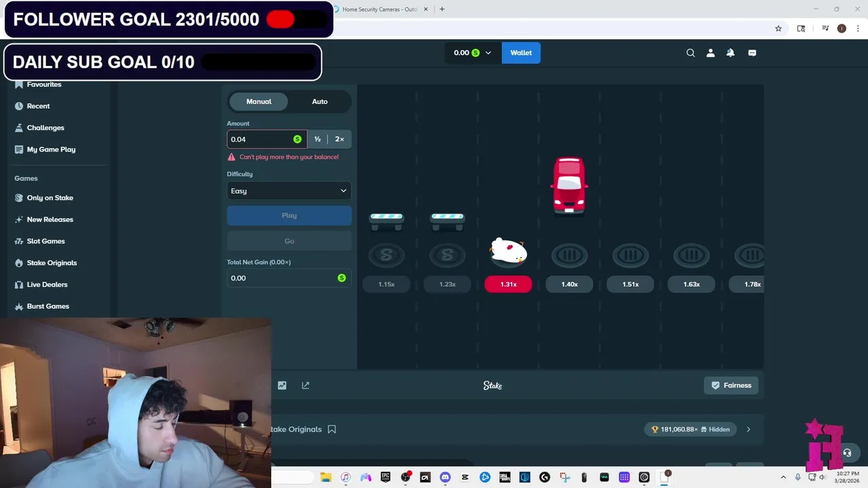Click the popout game icon
The image size is (868, 488).
pyautogui.click(x=306, y=385)
